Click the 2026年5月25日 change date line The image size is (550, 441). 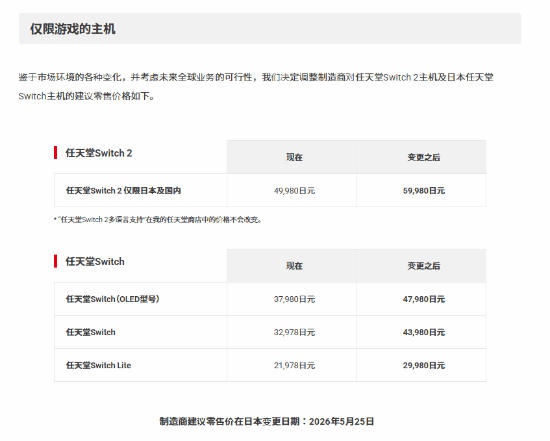pyautogui.click(x=267, y=421)
